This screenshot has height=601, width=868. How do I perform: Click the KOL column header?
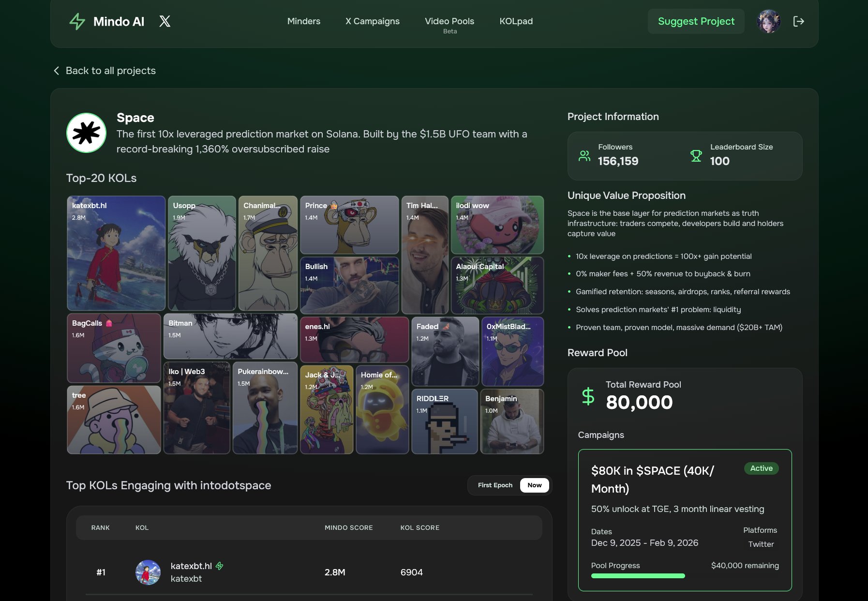click(142, 527)
